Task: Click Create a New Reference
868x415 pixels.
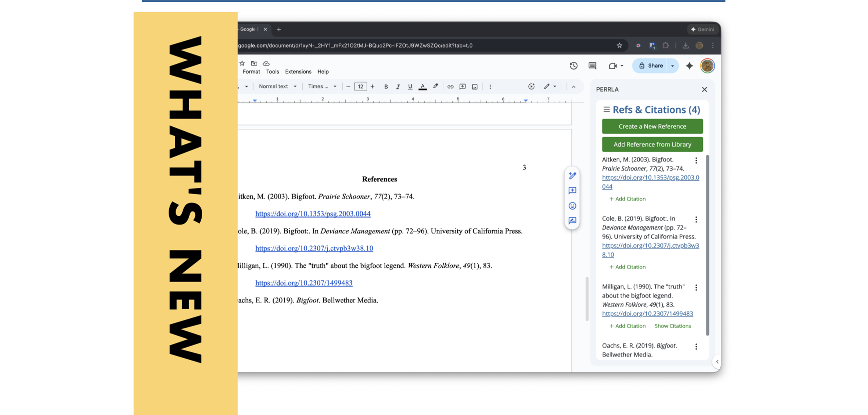Action: (x=652, y=126)
